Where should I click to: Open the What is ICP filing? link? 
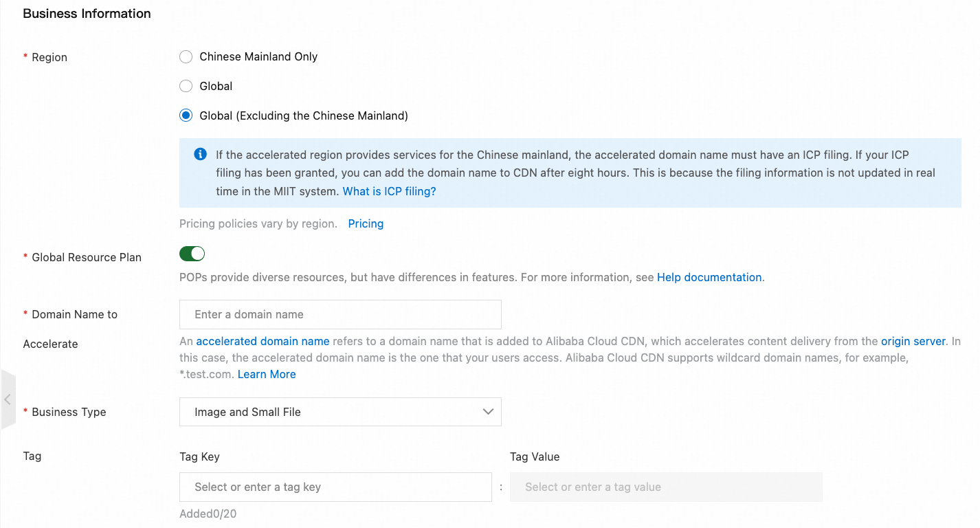[389, 192]
